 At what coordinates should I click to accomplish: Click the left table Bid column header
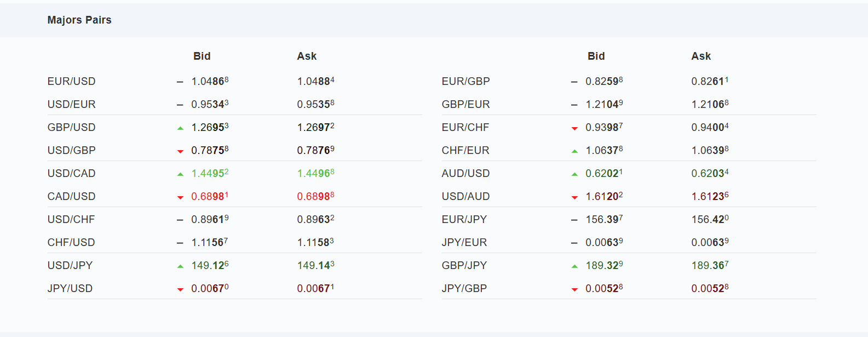[x=202, y=56]
